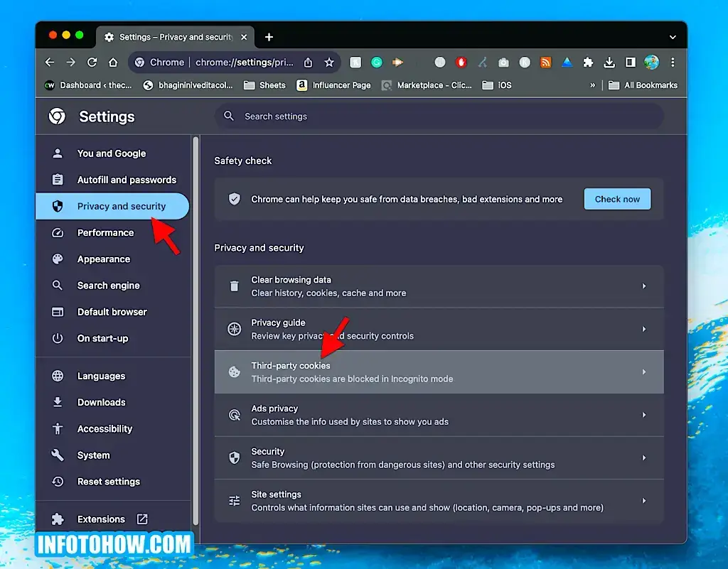This screenshot has width=728, height=569.
Task: Go back using the browser back arrow
Action: 50,62
